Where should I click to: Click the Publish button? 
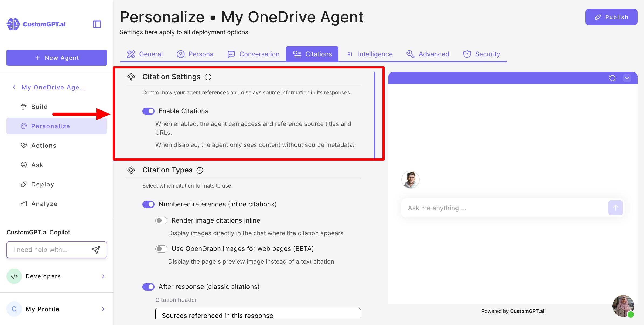611,17
